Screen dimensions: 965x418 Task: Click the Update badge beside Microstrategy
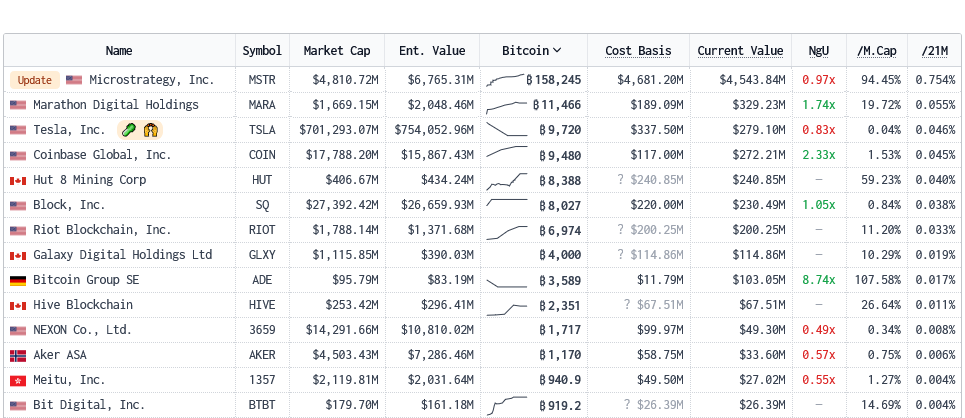tap(35, 80)
